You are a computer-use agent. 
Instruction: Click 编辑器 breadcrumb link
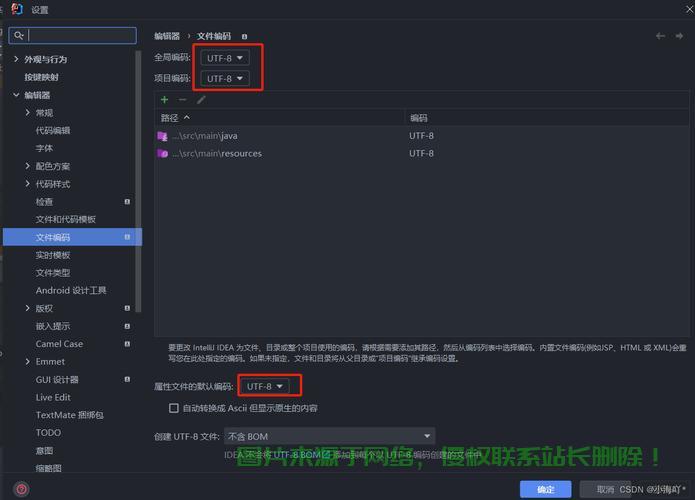[167, 36]
